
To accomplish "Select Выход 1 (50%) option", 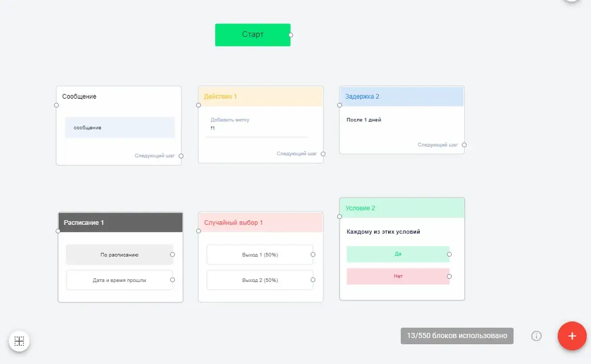I will [260, 255].
